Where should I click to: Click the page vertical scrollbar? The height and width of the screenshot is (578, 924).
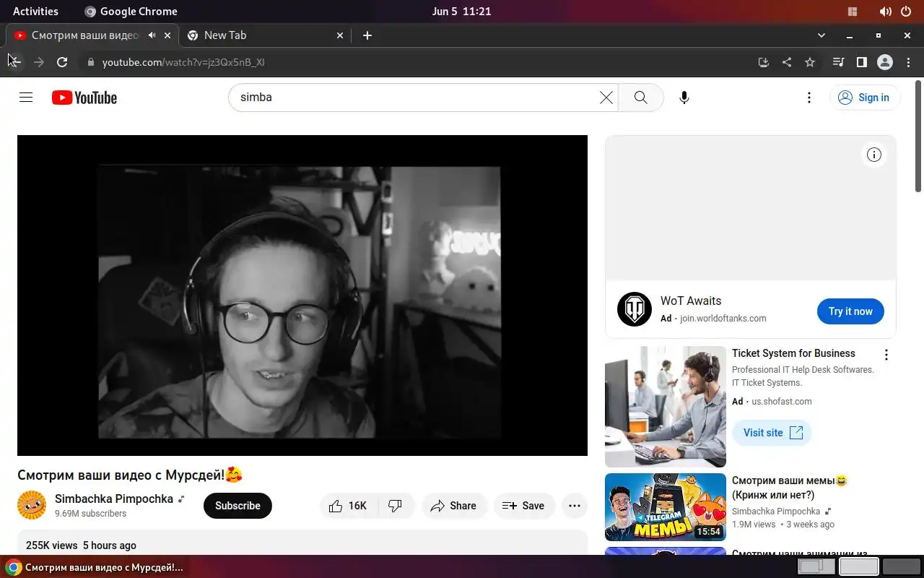click(918, 137)
